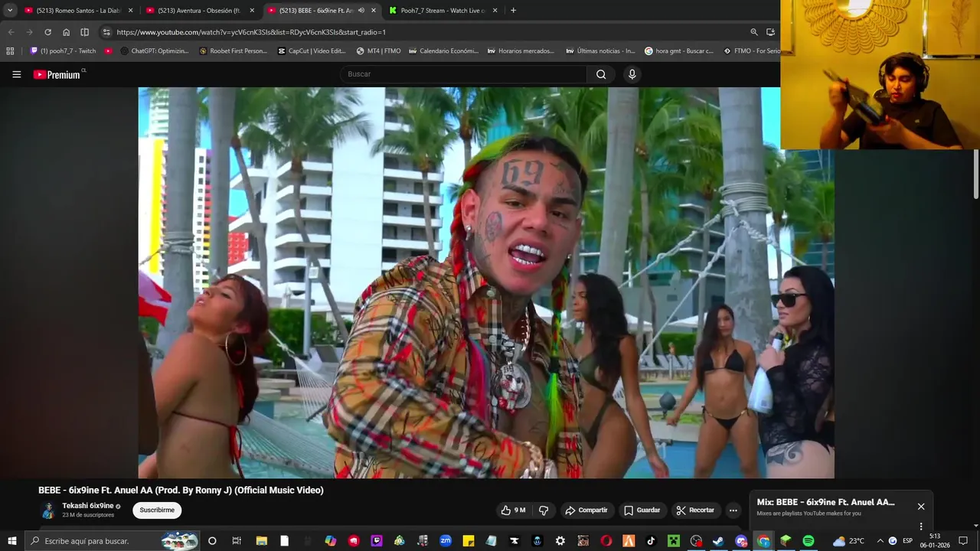The image size is (980, 551).
Task: Open hora gmt Buscar bookmark
Action: coord(679,51)
